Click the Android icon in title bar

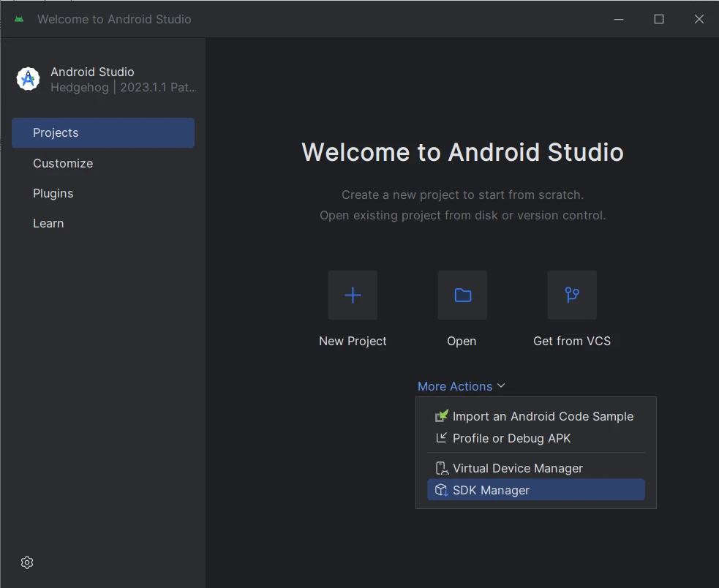point(19,19)
